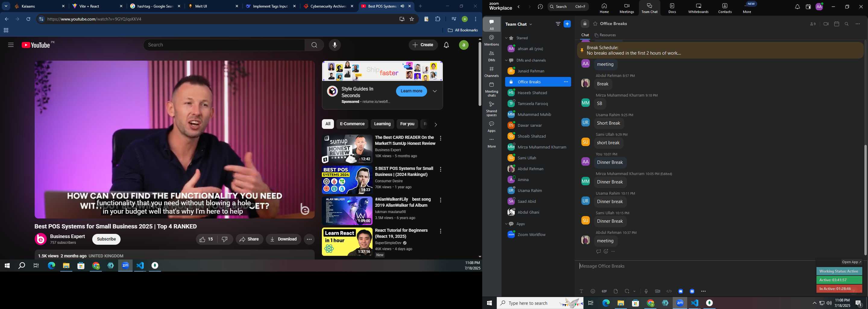Viewport: 868px width, 309px height.
Task: Open Office Breaks channel options ellipsis
Action: coord(566,82)
